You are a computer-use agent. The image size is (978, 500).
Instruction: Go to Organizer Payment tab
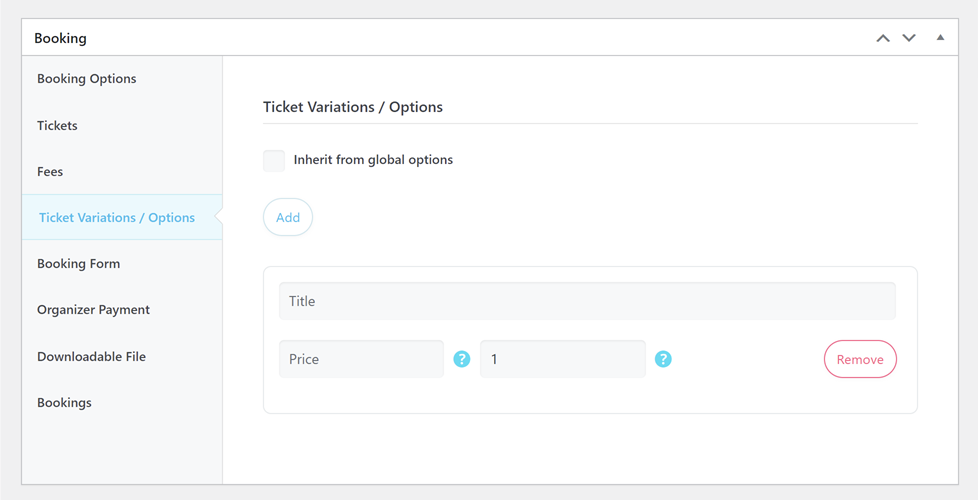tap(93, 310)
